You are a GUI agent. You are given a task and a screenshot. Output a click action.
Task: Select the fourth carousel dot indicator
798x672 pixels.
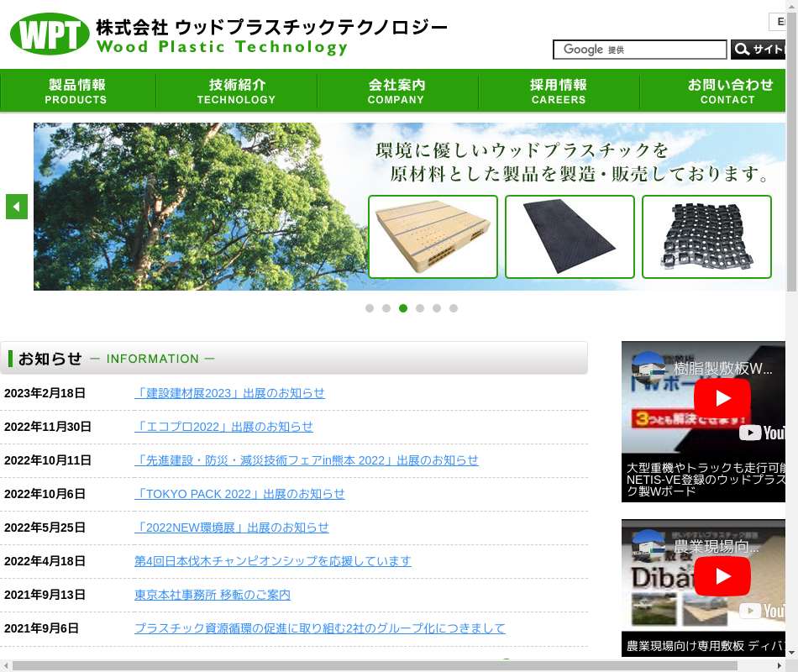tap(420, 308)
